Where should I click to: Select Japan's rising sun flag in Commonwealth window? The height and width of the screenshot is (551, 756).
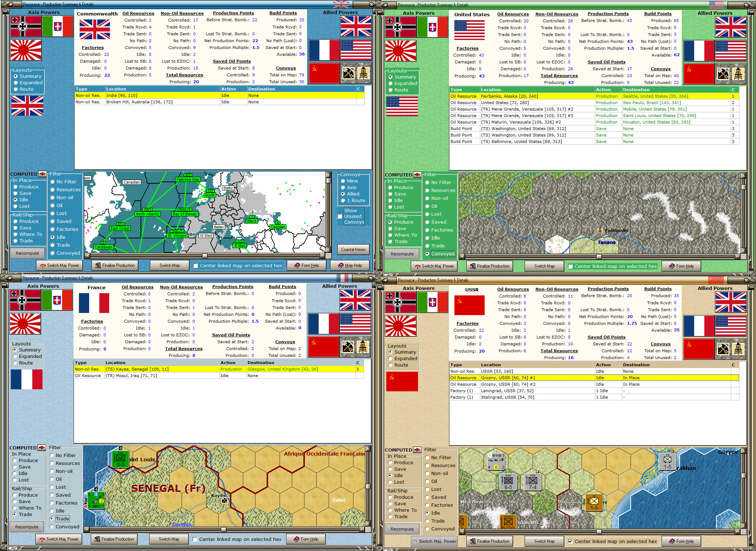click(x=26, y=50)
